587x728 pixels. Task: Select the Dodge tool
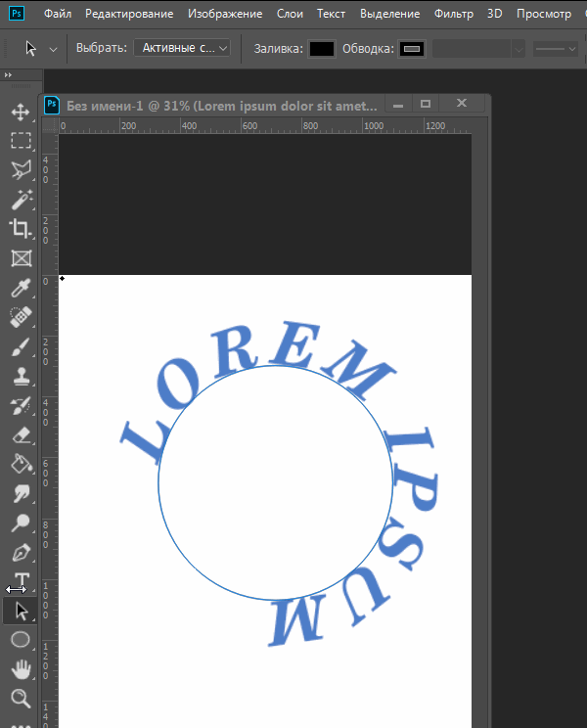21,523
